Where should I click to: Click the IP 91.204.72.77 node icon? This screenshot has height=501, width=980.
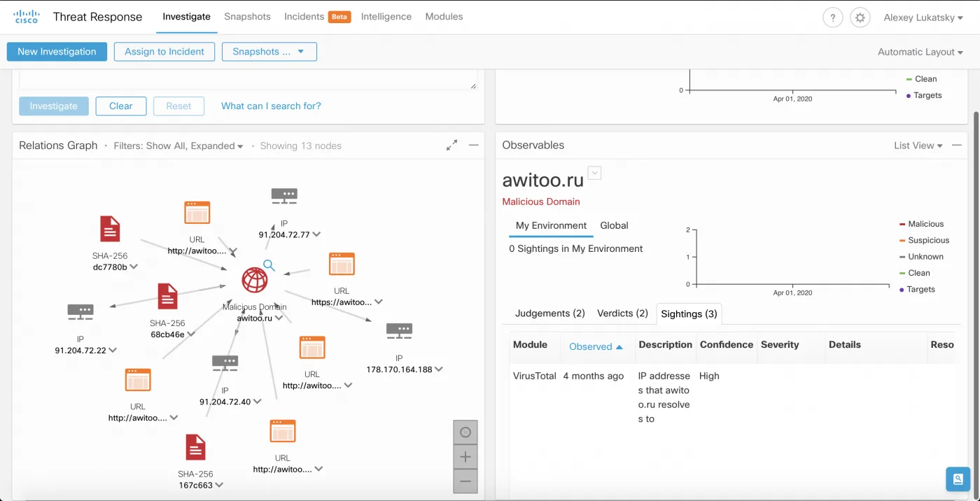pyautogui.click(x=284, y=196)
